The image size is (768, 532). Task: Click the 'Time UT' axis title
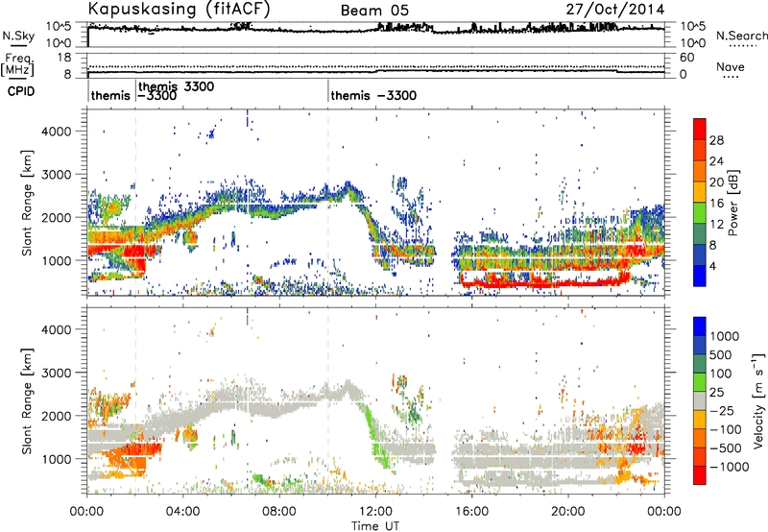coord(375,525)
